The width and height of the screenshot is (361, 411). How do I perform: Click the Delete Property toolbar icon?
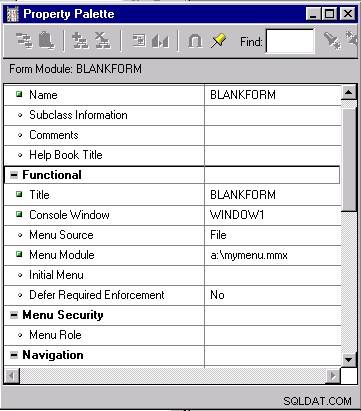(x=102, y=41)
